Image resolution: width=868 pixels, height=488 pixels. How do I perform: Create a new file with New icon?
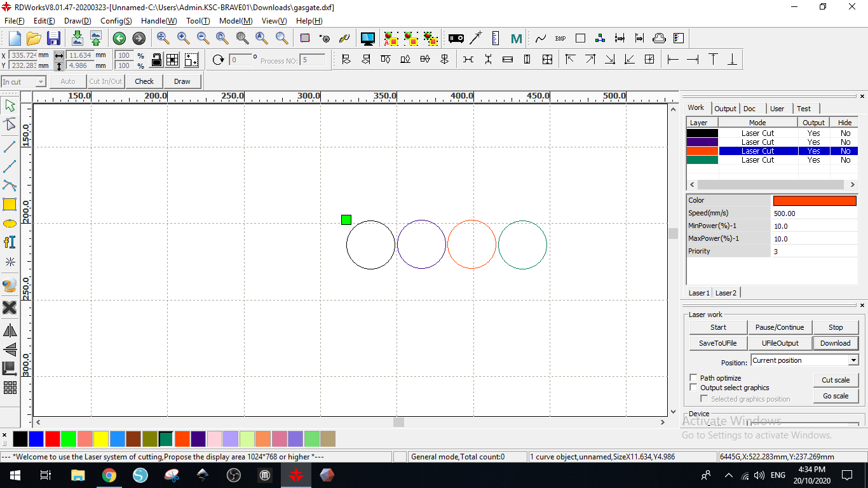[x=14, y=38]
